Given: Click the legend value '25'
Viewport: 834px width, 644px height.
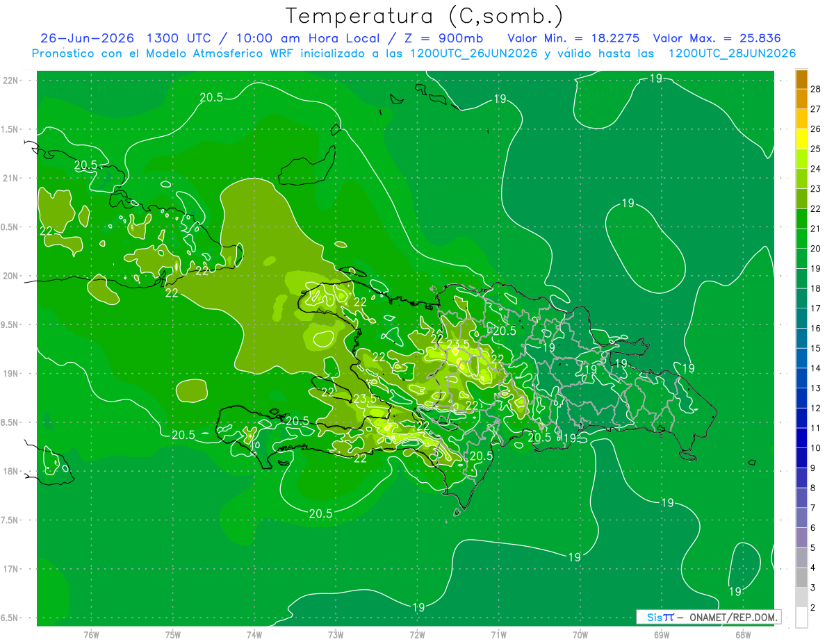Looking at the screenshot, I should pyautogui.click(x=816, y=149).
